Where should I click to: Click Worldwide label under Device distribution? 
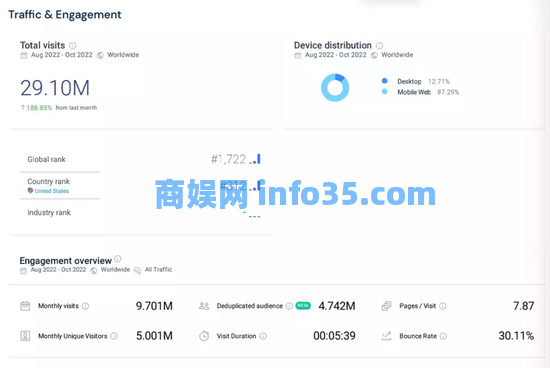(397, 55)
